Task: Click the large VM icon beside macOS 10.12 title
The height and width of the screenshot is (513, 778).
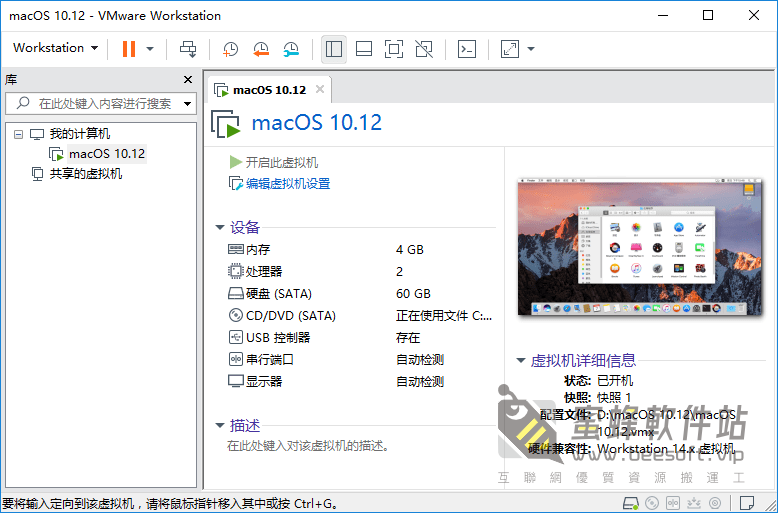Action: (x=226, y=124)
